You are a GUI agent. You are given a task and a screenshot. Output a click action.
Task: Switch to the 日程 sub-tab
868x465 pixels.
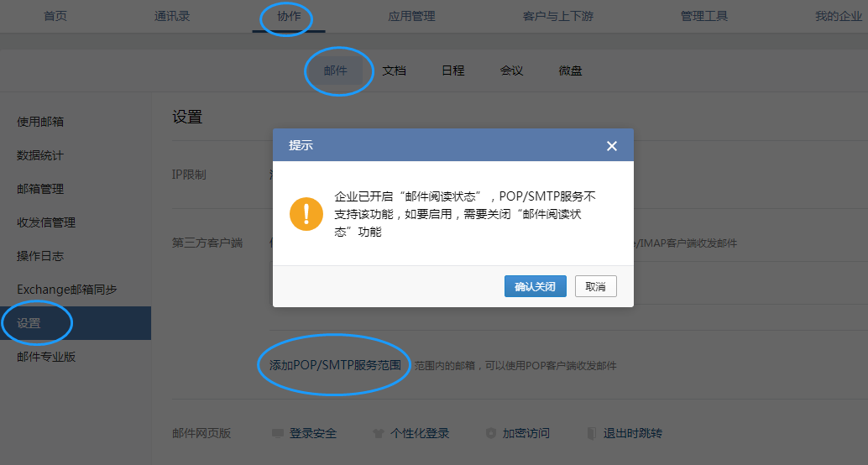452,71
